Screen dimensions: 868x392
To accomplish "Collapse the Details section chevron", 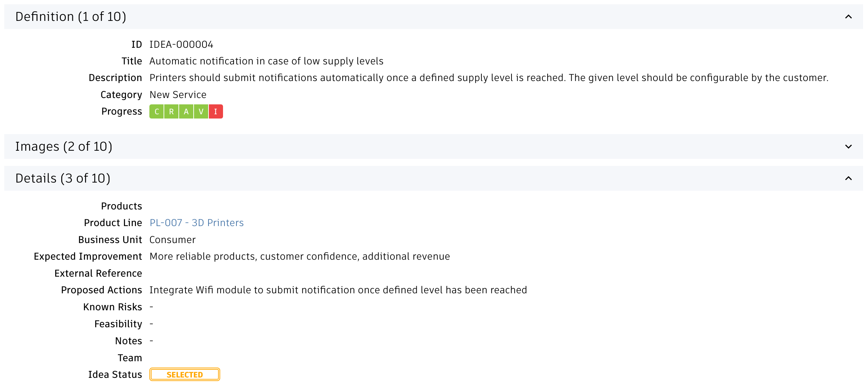I will 848,178.
